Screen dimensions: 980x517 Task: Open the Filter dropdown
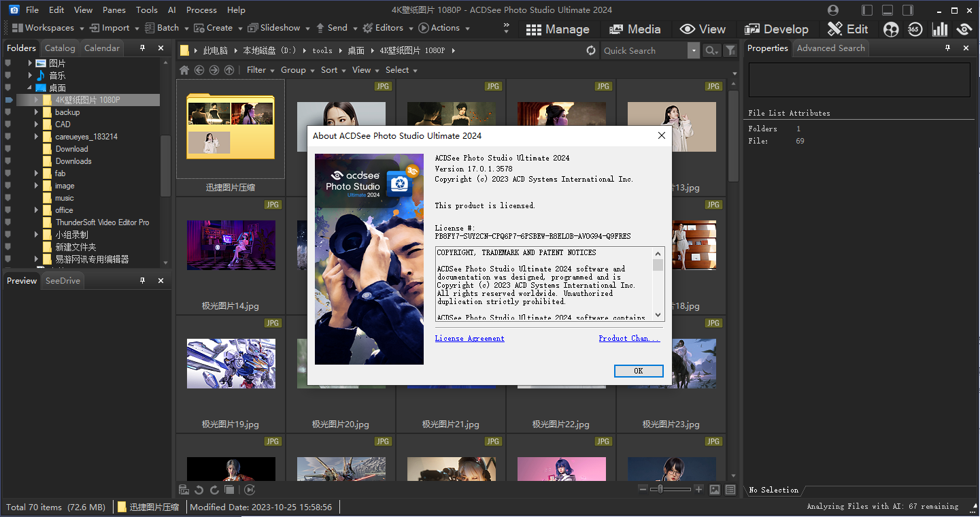pos(260,70)
